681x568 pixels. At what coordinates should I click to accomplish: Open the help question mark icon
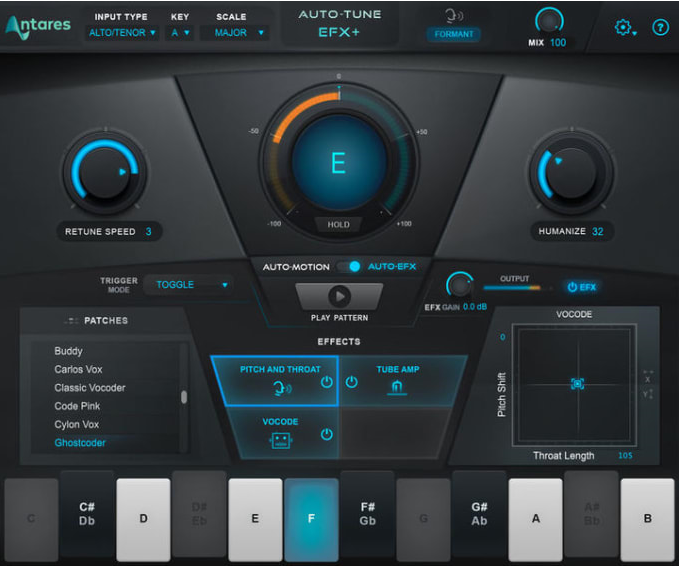(660, 28)
